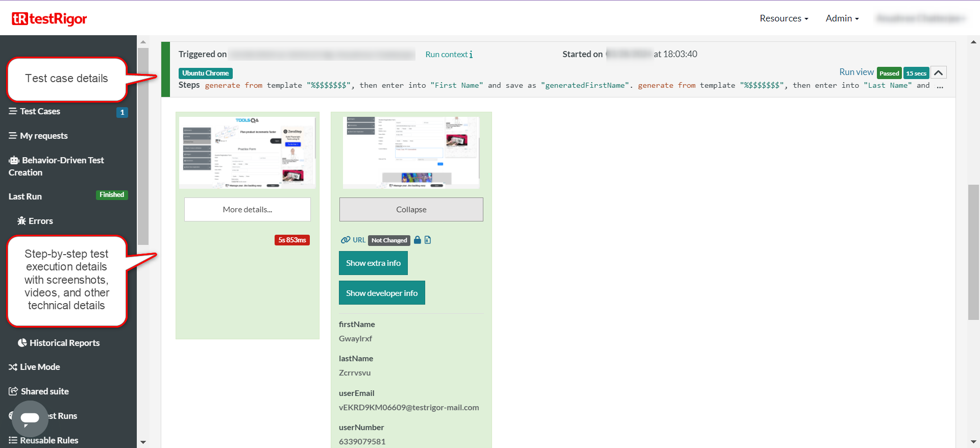The image size is (980, 448).
Task: Expand first step with More details
Action: pos(247,210)
